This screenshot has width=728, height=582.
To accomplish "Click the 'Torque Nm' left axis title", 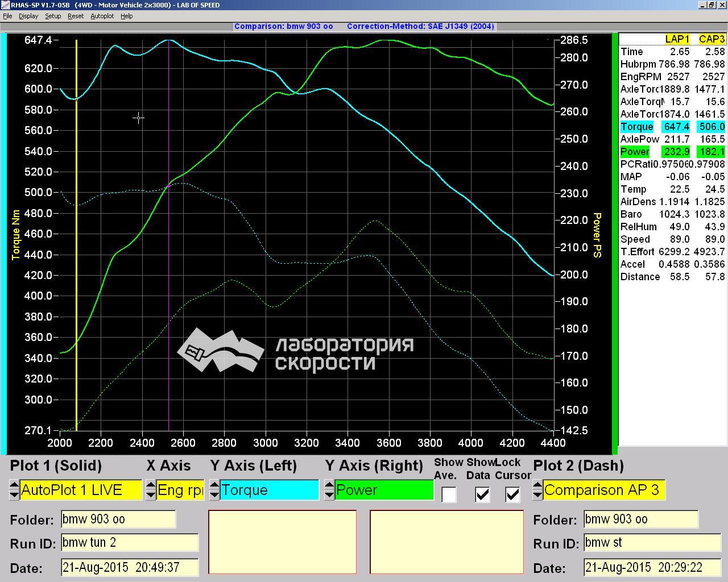I will (16, 235).
